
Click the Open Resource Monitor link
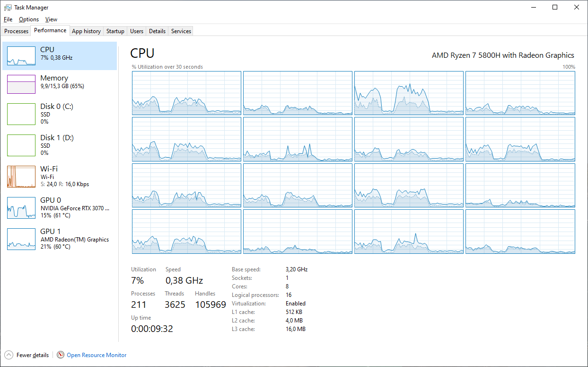[x=97, y=355]
